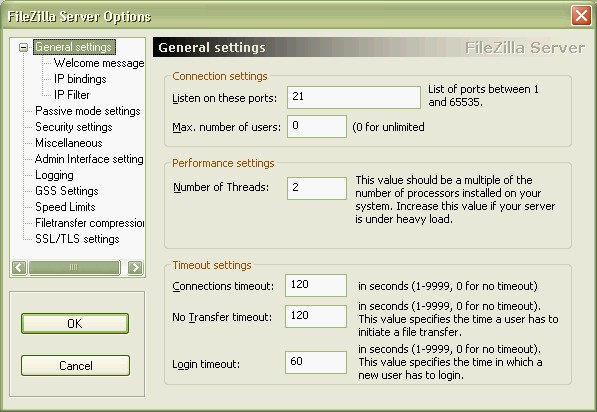Click the scroll right arrow under tree
The width and height of the screenshot is (597, 412).
click(135, 268)
